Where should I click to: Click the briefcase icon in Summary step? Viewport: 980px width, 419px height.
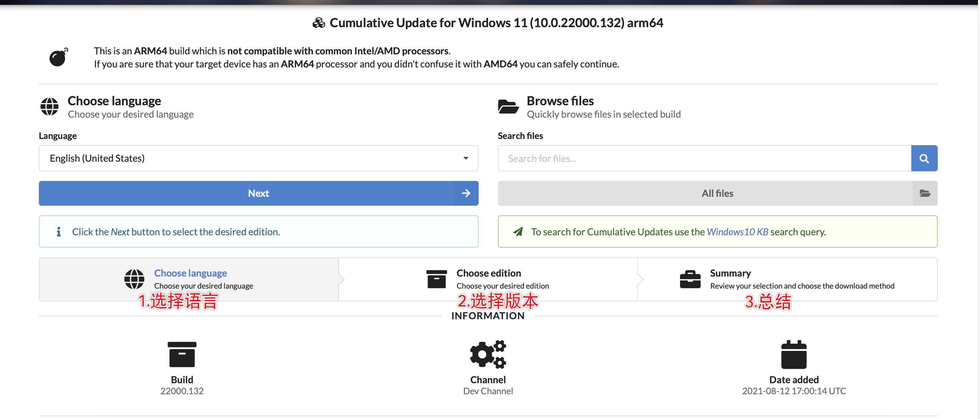tap(690, 279)
